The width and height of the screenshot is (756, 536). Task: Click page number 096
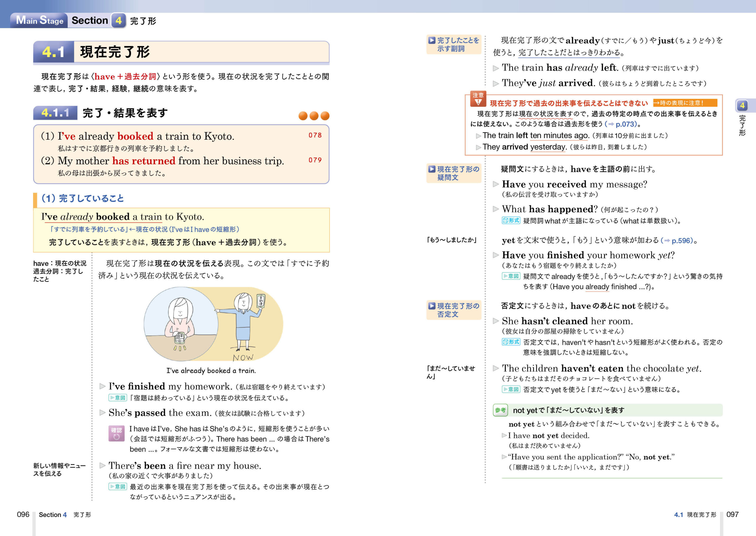point(23,514)
